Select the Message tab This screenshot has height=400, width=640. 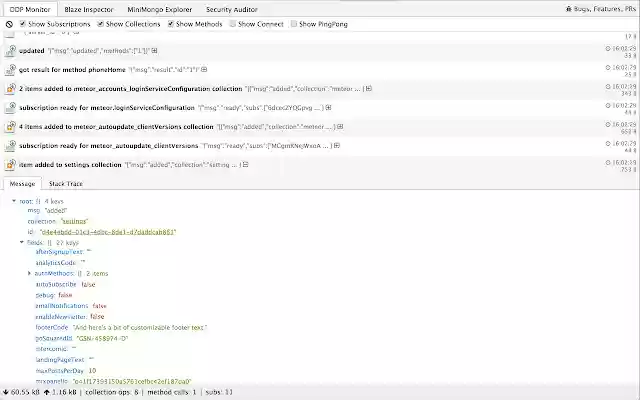pyautogui.click(x=22, y=184)
